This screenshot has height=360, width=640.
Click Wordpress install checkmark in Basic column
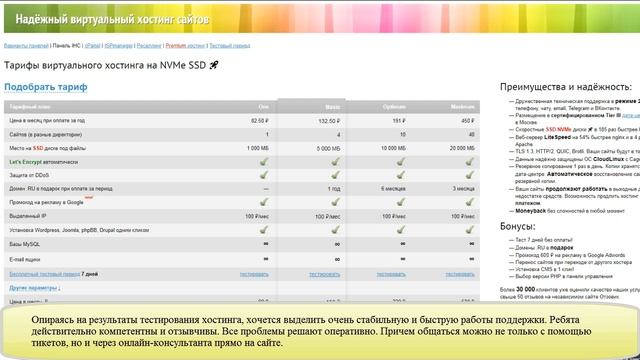(x=335, y=230)
